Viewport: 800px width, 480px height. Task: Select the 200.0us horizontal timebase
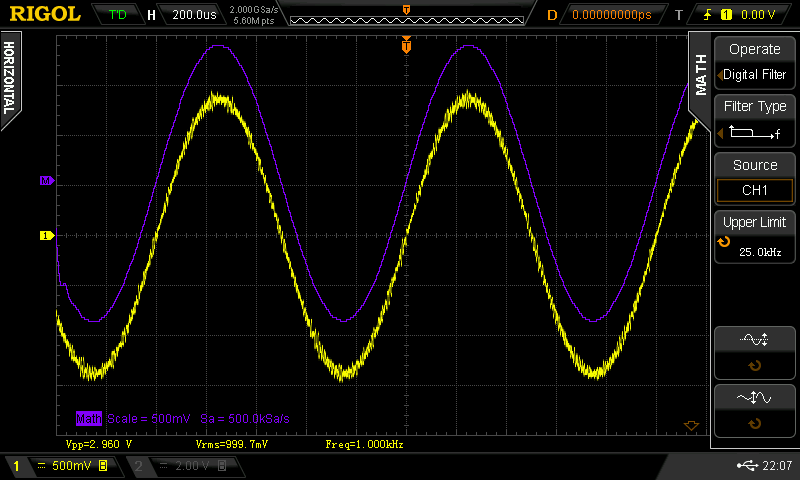click(x=194, y=15)
